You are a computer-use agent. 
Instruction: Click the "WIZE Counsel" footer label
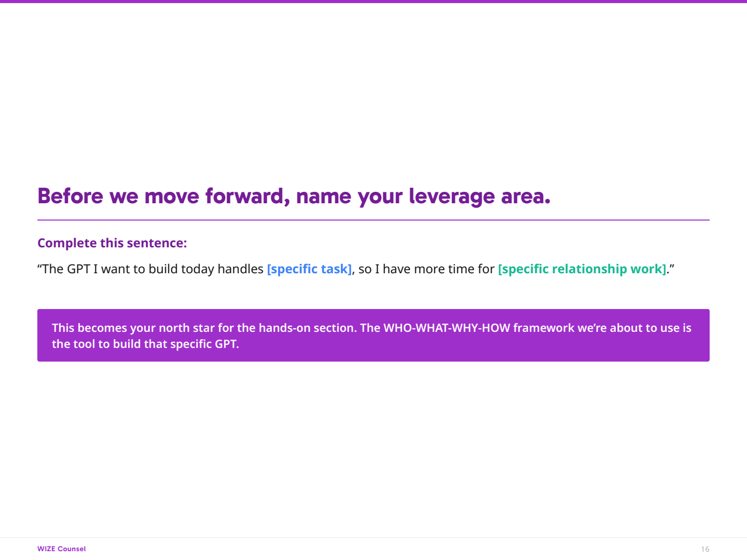[x=61, y=549]
